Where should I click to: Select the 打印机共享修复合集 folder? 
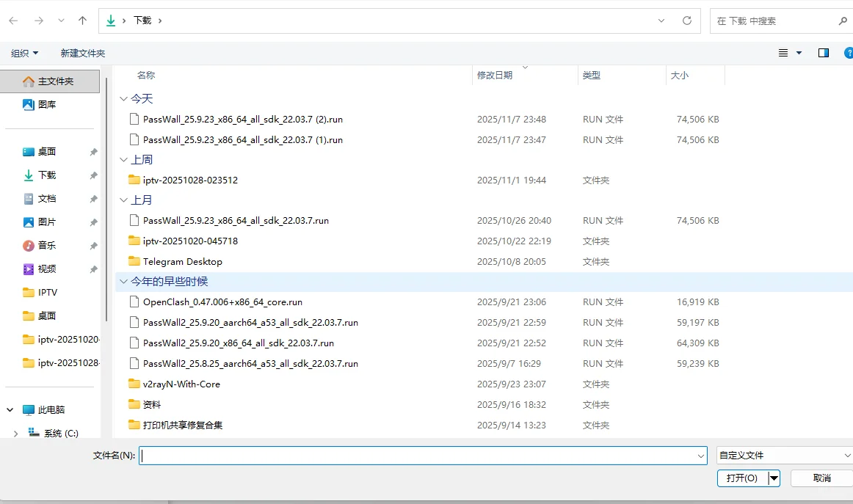pos(182,426)
